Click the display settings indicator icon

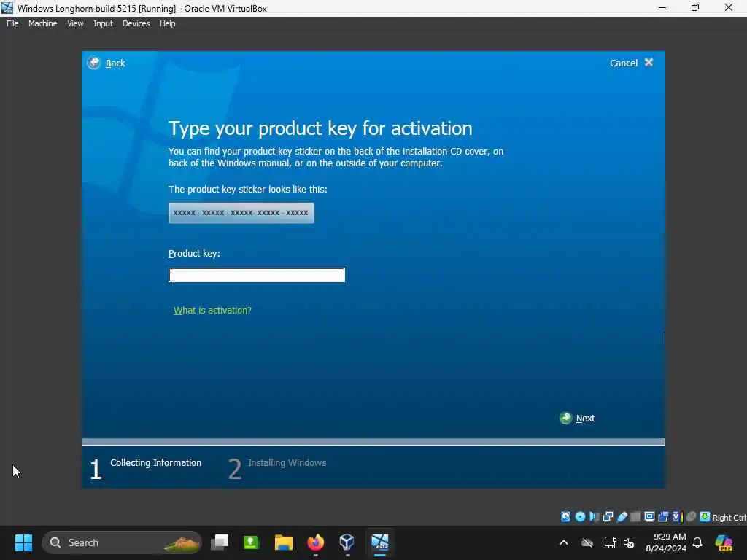coord(649,517)
